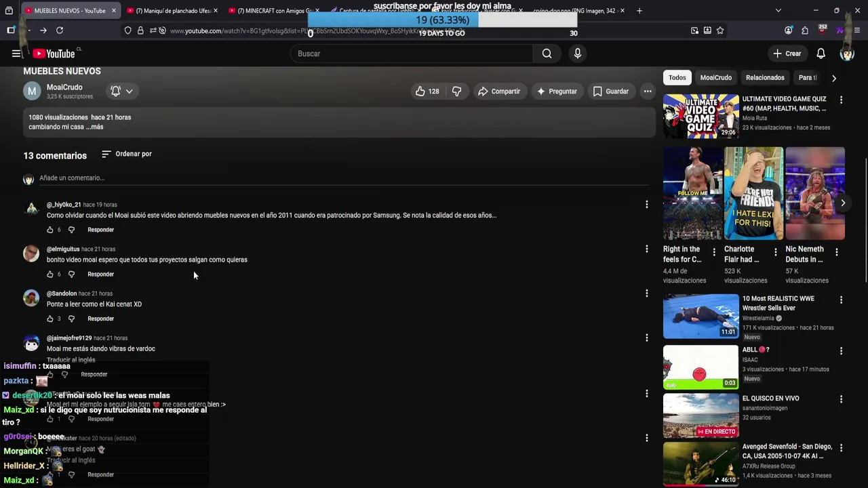
Task: Dislike the MUEBLES NUEVOS video
Action: 457,91
